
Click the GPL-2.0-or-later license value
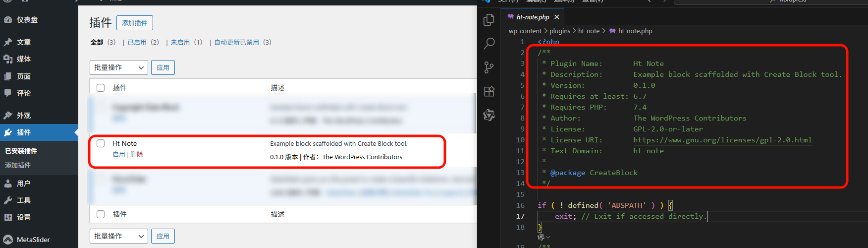click(x=668, y=129)
